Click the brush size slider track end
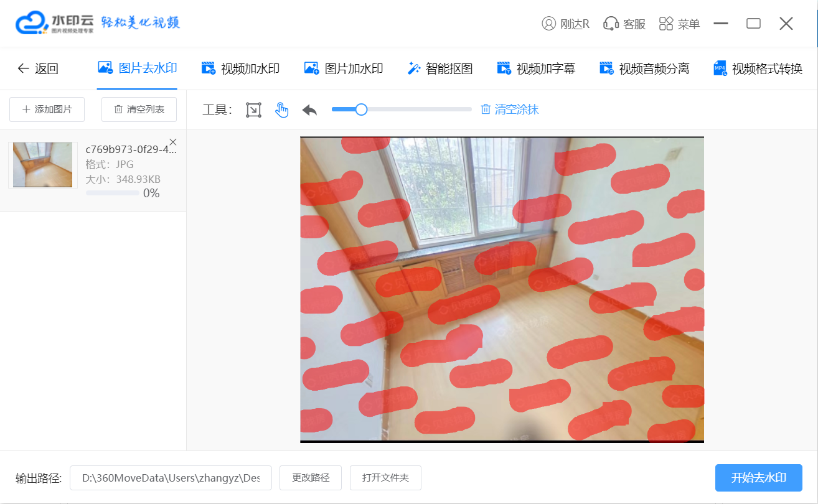Screen dimensions: 818x504 click(469, 110)
